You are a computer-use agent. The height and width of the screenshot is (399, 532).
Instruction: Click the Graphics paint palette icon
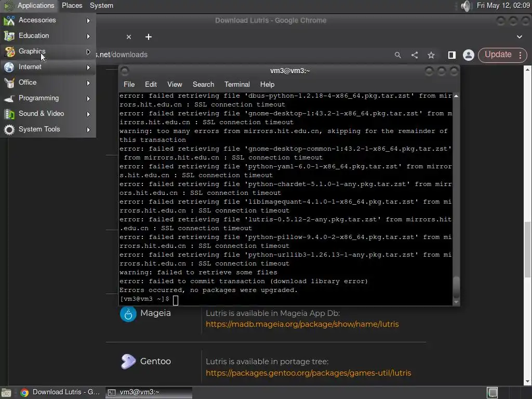[9, 52]
